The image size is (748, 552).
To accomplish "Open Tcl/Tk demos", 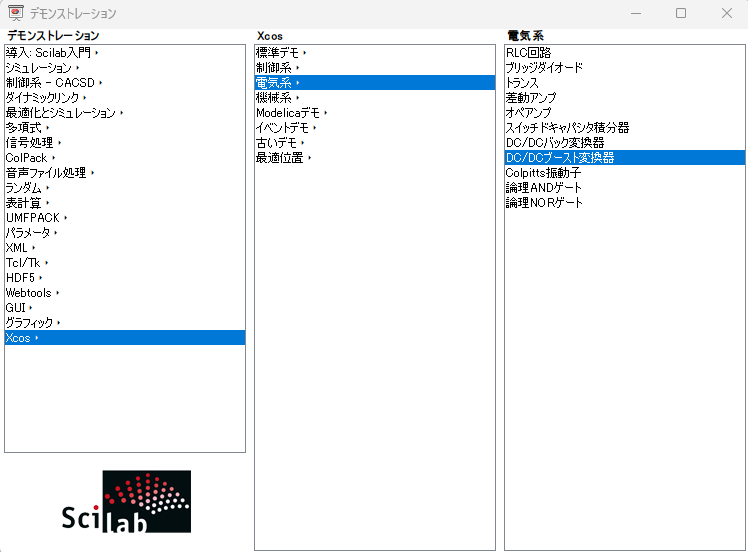I will (125, 262).
